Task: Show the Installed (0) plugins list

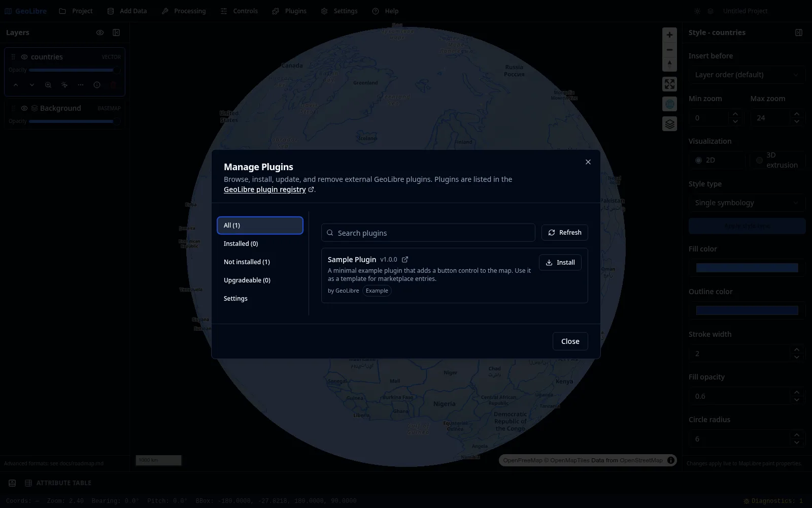Action: pyautogui.click(x=260, y=244)
